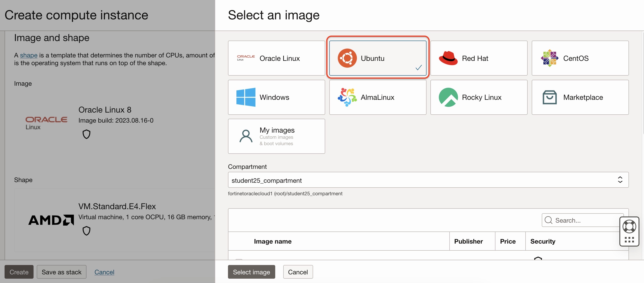Click the Image build: 2023.08.16-0 text
The image size is (644, 283).
tap(116, 120)
